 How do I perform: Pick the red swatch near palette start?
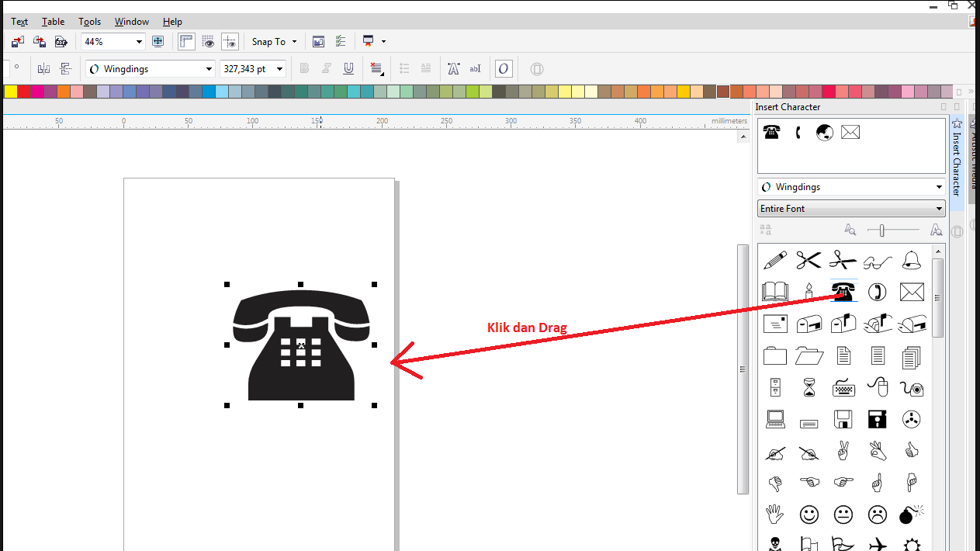point(24,92)
